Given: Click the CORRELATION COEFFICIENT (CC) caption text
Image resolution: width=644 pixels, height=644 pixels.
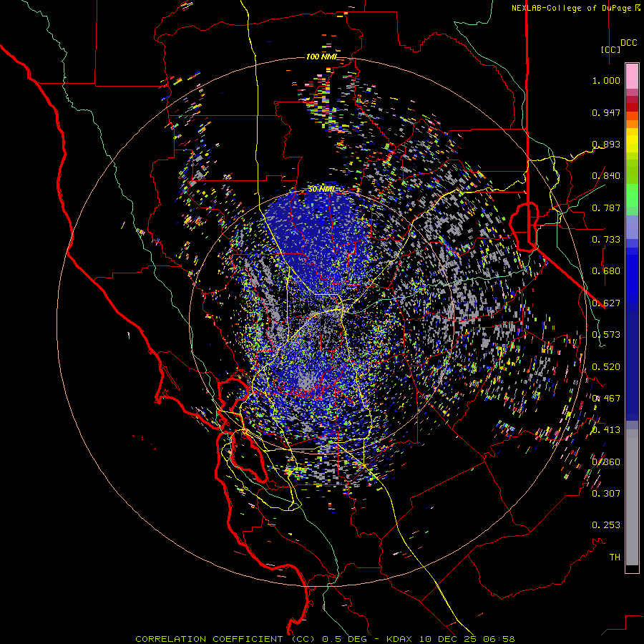Looking at the screenshot, I should tap(225, 639).
